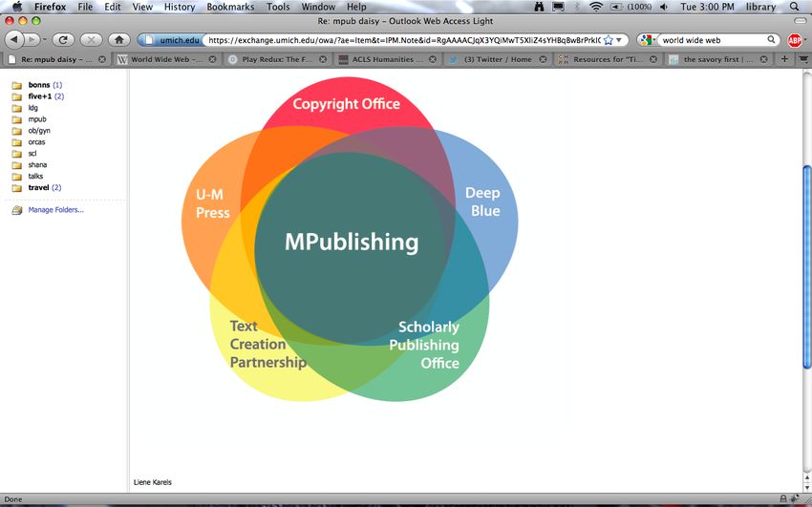Open the scl mail folder
812x507 pixels.
[x=32, y=153]
